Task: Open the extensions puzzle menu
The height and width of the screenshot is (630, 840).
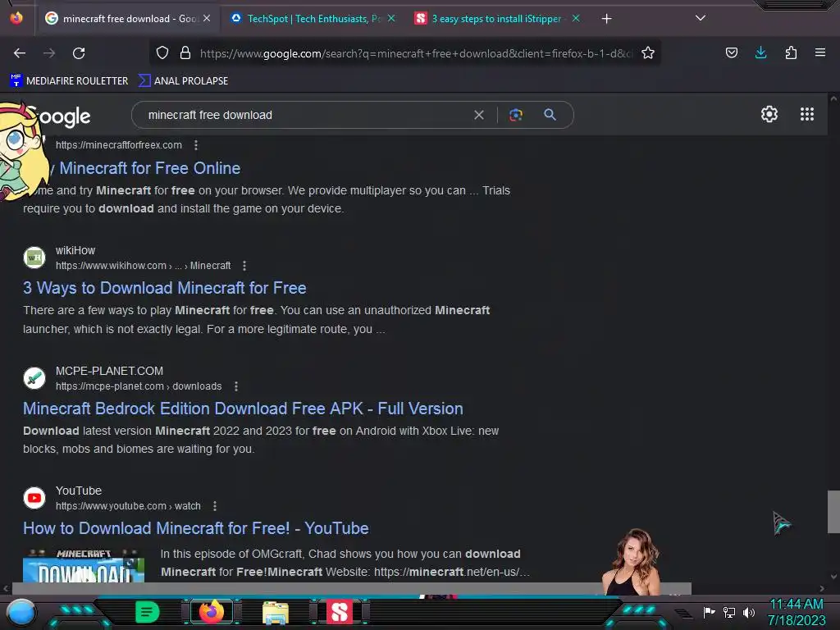Action: 791,52
